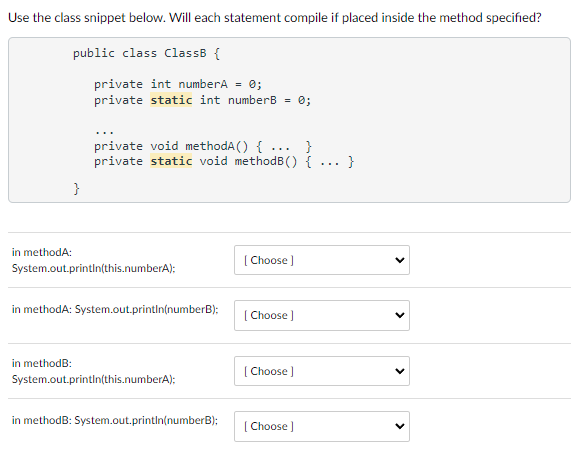Click the label 'in methodB: System.out.println(numberB);'

click(115, 420)
